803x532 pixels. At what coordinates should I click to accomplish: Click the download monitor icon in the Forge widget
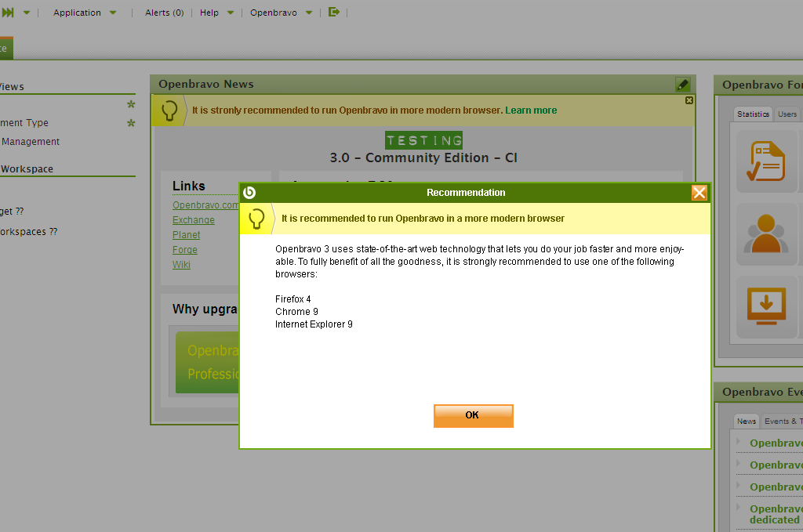(x=766, y=307)
